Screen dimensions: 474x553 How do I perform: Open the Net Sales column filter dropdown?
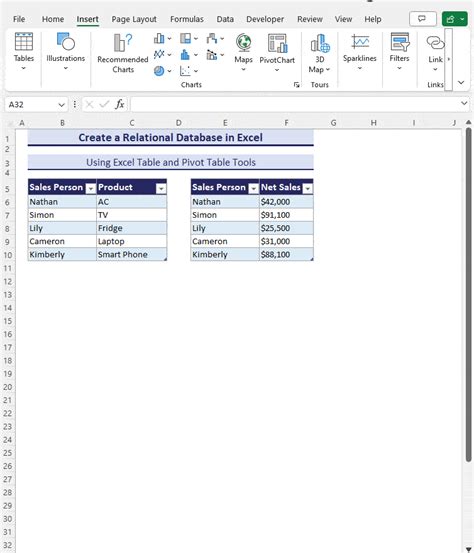point(308,189)
